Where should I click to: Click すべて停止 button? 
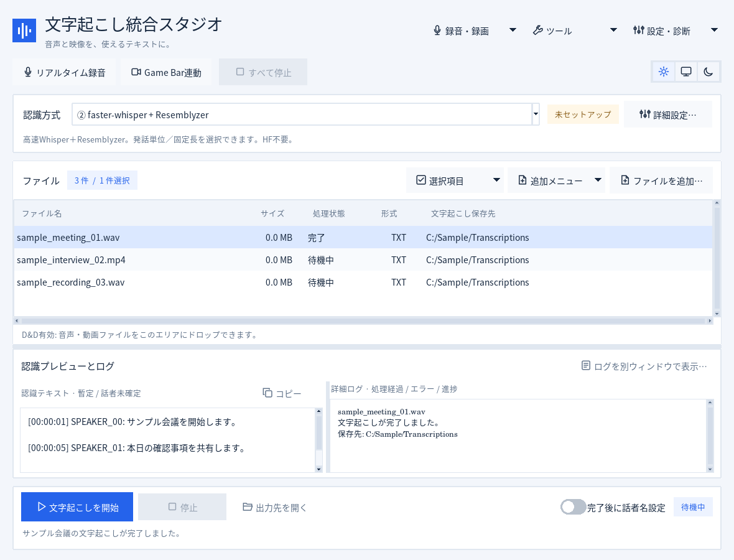(263, 72)
